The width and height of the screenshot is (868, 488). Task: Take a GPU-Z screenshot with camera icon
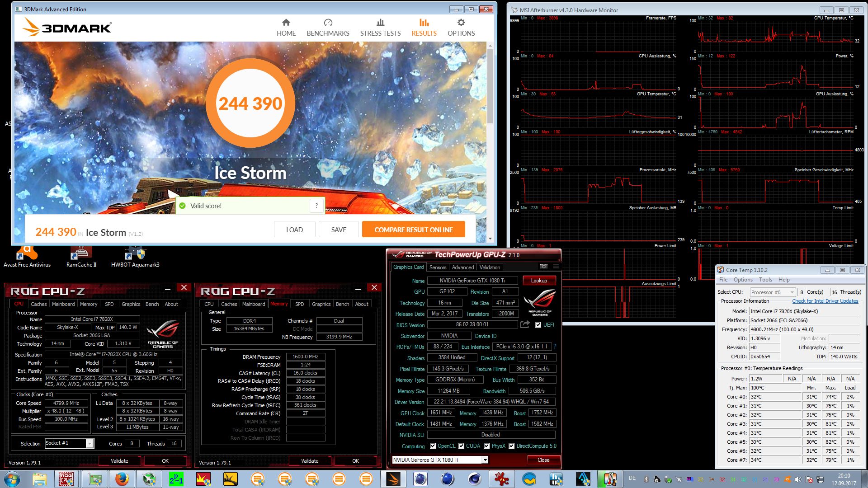click(x=544, y=267)
